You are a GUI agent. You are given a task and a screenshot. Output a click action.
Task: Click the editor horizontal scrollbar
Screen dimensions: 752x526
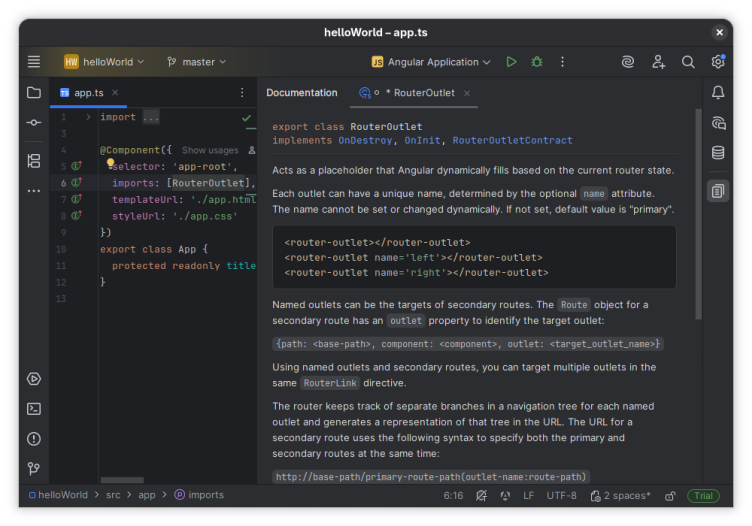[122, 480]
